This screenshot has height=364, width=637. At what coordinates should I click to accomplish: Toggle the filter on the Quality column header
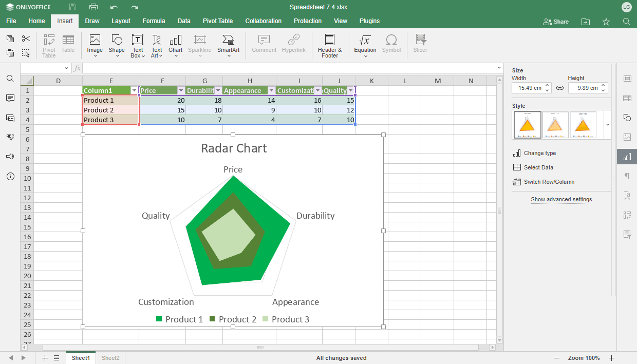(350, 90)
